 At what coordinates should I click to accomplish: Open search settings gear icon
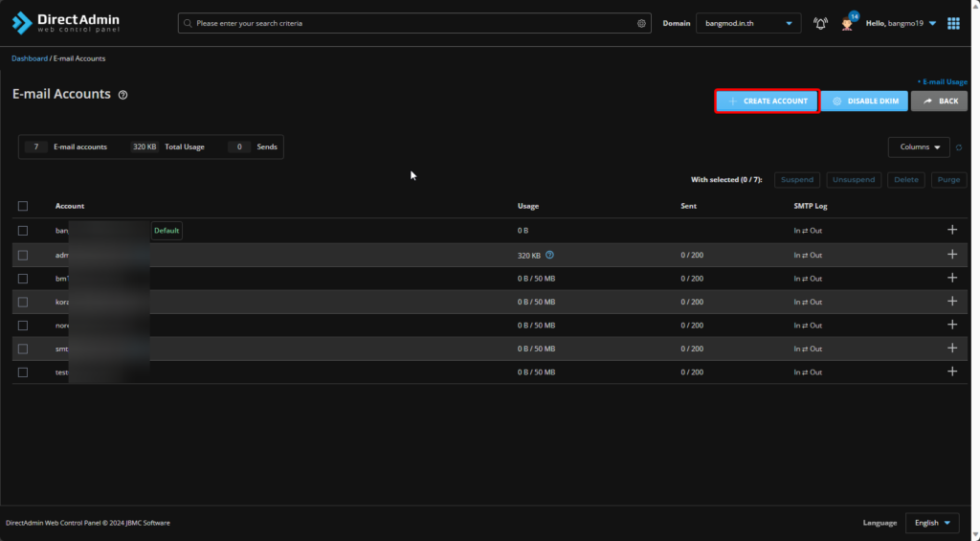(x=641, y=23)
